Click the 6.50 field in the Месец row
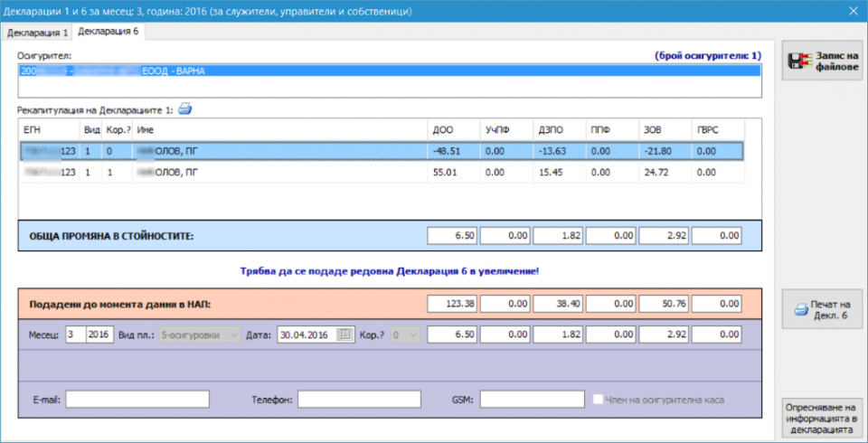Image resolution: width=868 pixels, height=443 pixels. coord(452,335)
